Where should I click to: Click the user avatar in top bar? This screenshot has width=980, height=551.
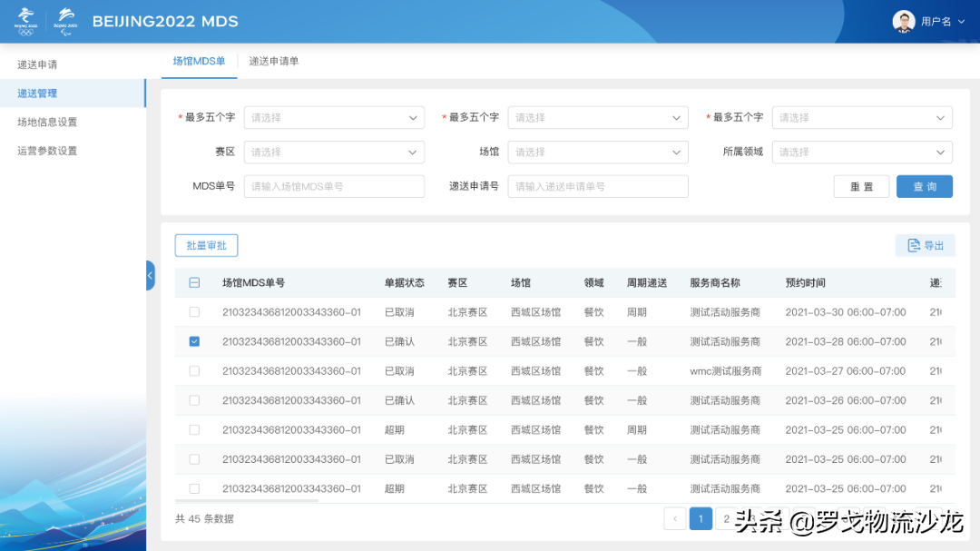[904, 20]
